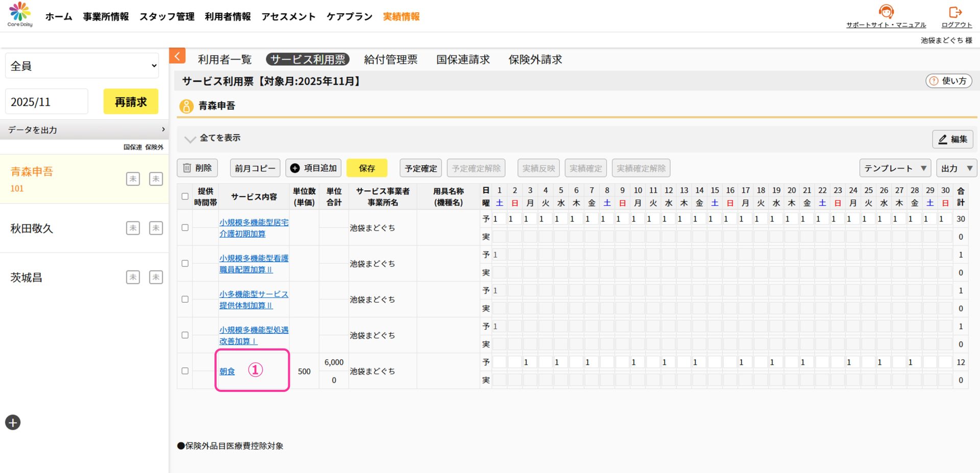This screenshot has height=473, width=980.
Task: Collapse sidebar with orange arrow icon
Action: (x=177, y=56)
